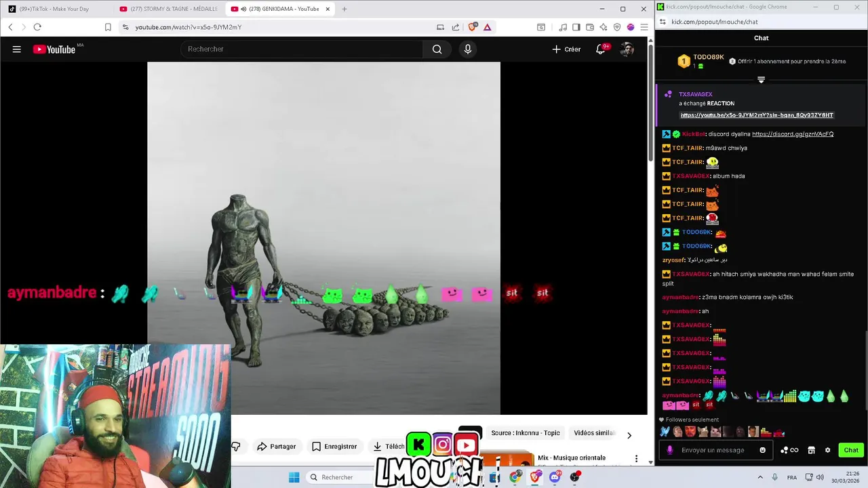Open Chrome from the taskbar
This screenshot has height=488, width=868.
click(516, 477)
